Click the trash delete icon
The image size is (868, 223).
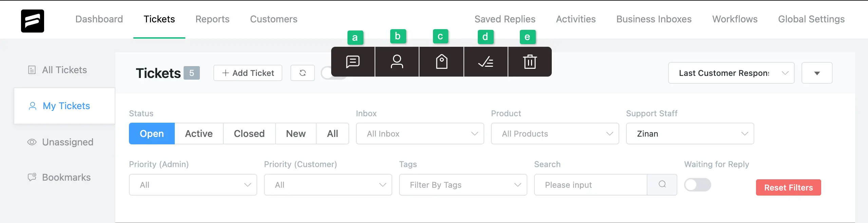[x=530, y=62]
